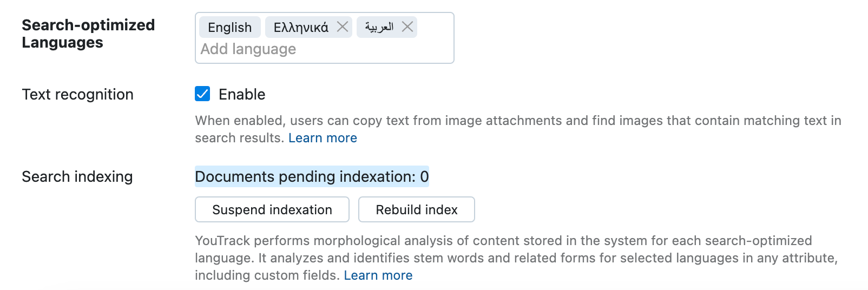Click the العربية language tag label
This screenshot has height=290, width=868.
click(379, 27)
